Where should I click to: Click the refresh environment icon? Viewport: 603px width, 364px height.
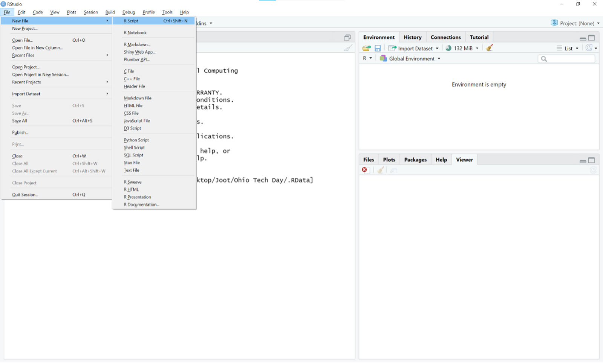pyautogui.click(x=589, y=48)
